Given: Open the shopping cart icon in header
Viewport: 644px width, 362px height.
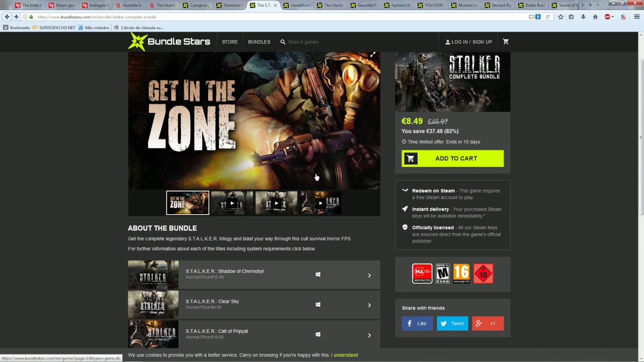Looking at the screenshot, I should pos(506,42).
